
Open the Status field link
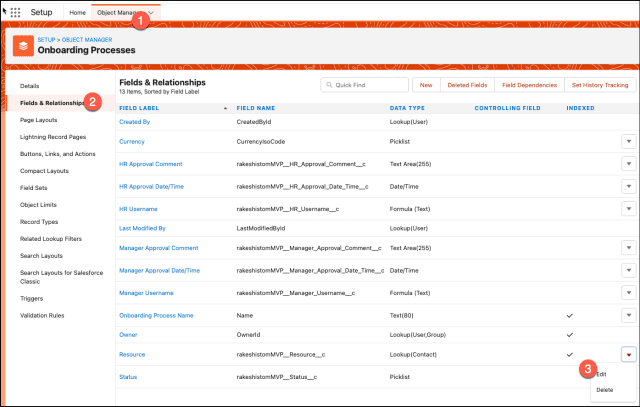click(128, 377)
